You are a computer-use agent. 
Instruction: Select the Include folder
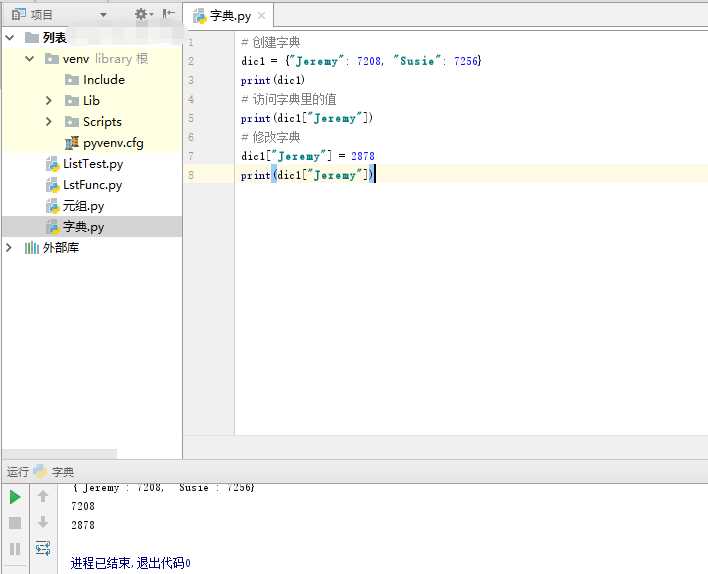[x=103, y=79]
